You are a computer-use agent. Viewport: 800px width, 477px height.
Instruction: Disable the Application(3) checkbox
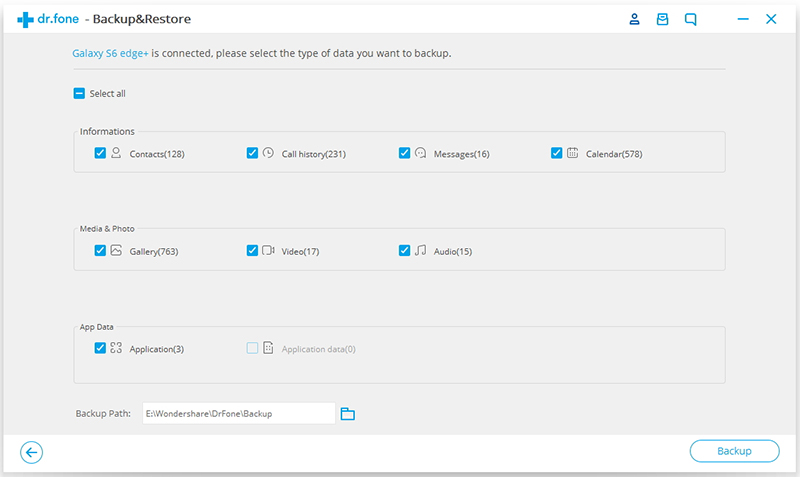pyautogui.click(x=100, y=348)
